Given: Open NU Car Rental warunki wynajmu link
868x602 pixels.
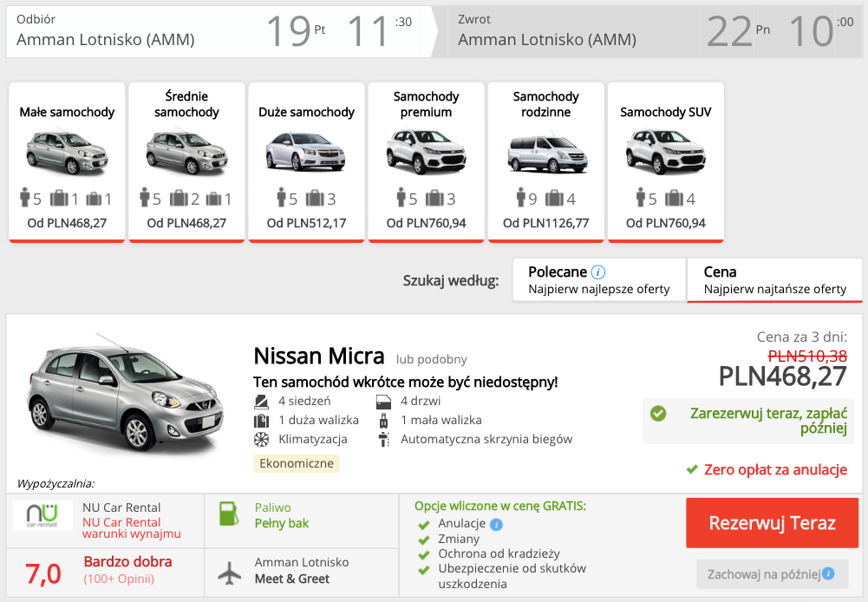Looking at the screenshot, I should point(132,527).
